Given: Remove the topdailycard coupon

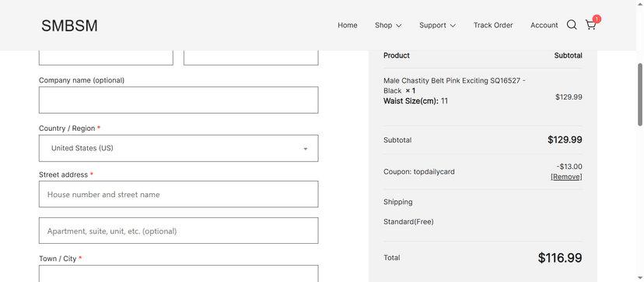Looking at the screenshot, I should click(566, 177).
